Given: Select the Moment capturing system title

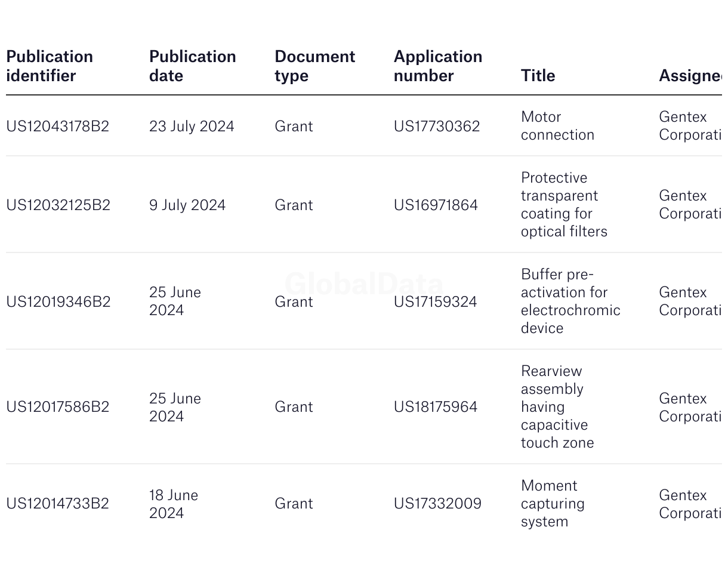Looking at the screenshot, I should point(553,503).
